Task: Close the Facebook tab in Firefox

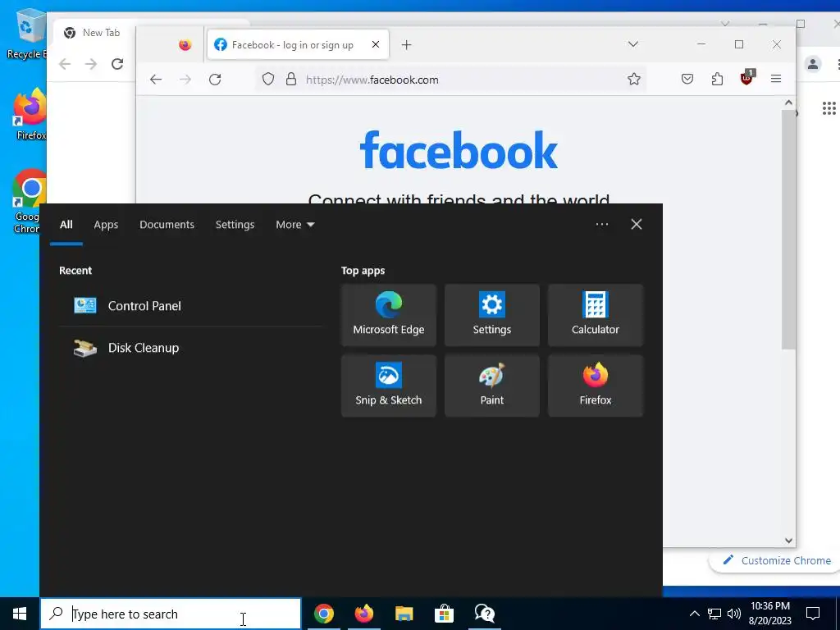Action: tap(376, 44)
